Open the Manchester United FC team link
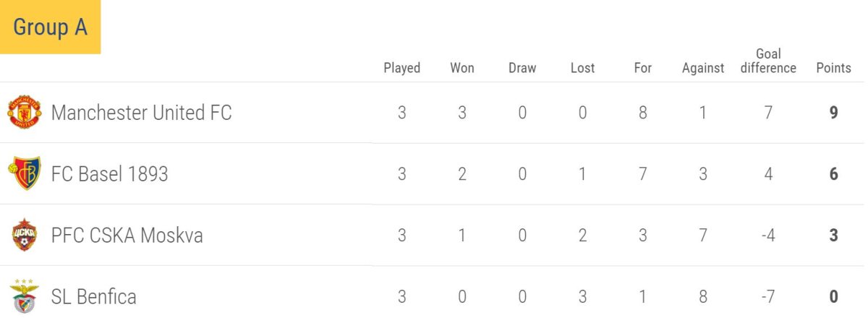The image size is (868, 323). [x=142, y=113]
